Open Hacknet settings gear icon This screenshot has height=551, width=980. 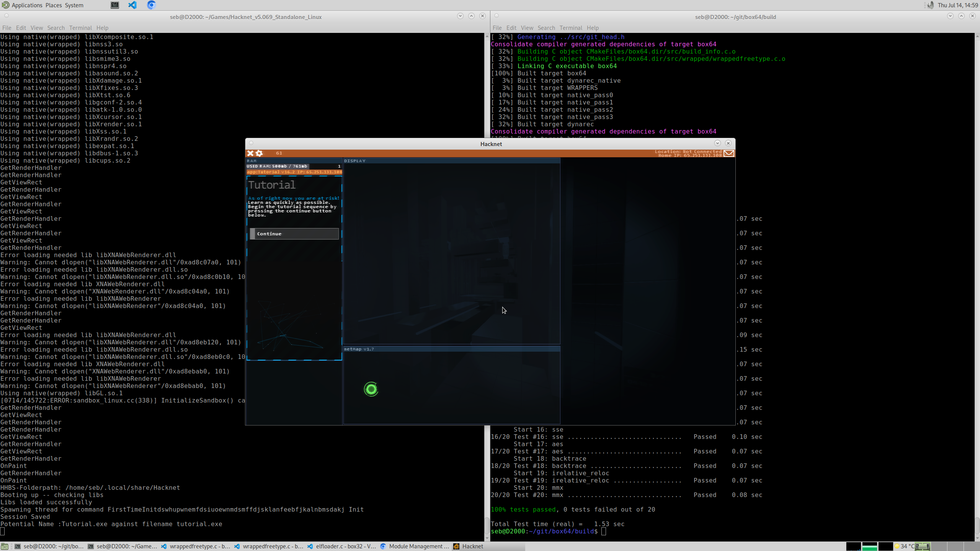[259, 153]
